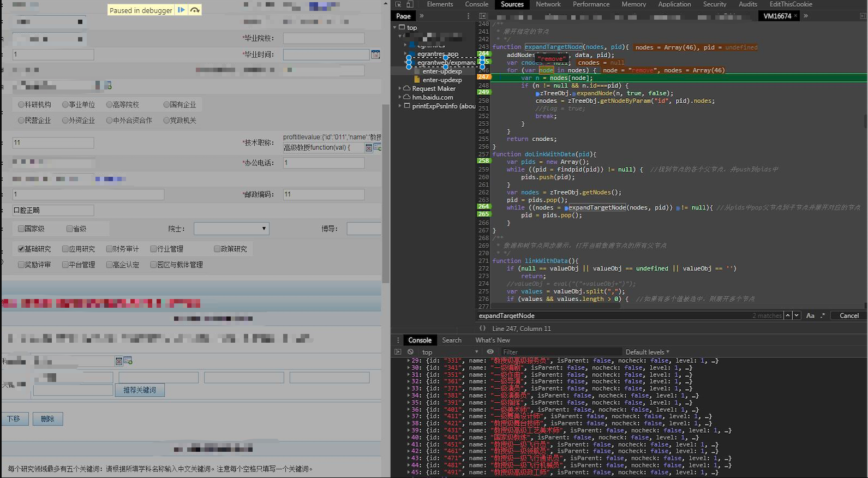
Task: Check the 国家级 checkbox
Action: pyautogui.click(x=21, y=229)
